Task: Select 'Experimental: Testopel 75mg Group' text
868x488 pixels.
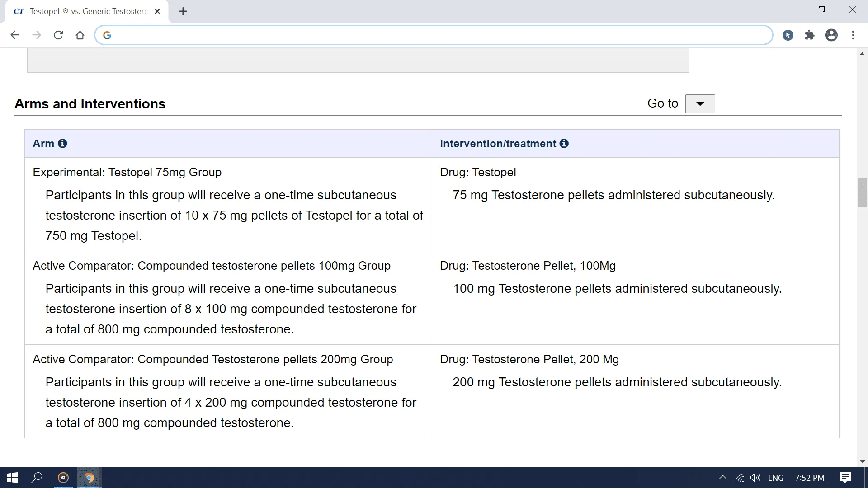Action: coord(127,172)
